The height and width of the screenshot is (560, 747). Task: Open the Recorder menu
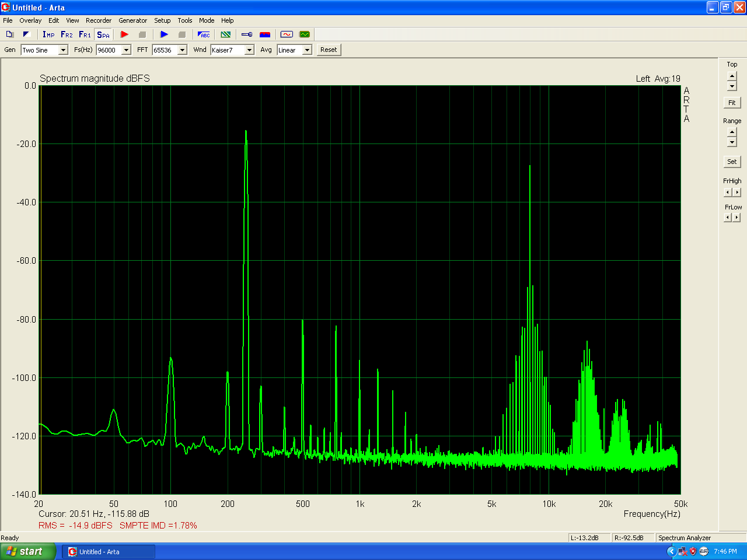point(99,20)
